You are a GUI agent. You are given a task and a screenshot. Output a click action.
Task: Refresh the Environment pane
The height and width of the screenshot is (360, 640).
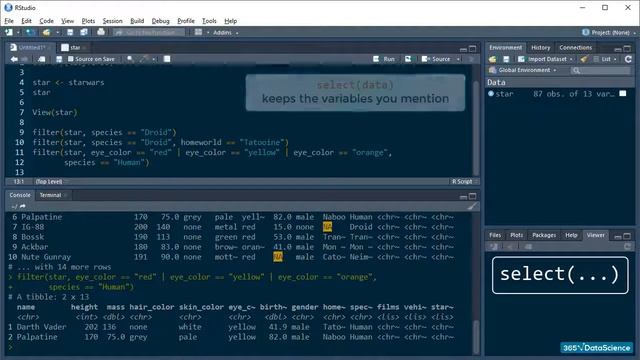(628, 59)
